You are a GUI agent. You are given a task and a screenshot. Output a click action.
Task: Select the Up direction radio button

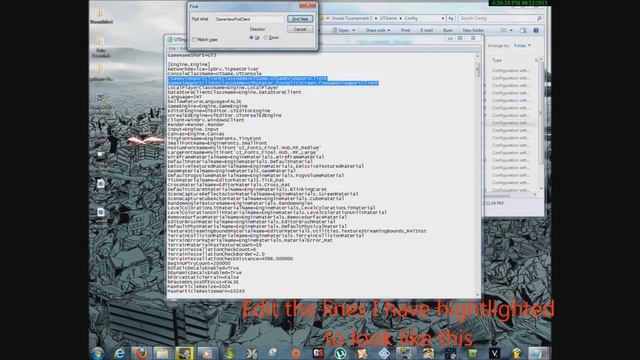click(251, 38)
